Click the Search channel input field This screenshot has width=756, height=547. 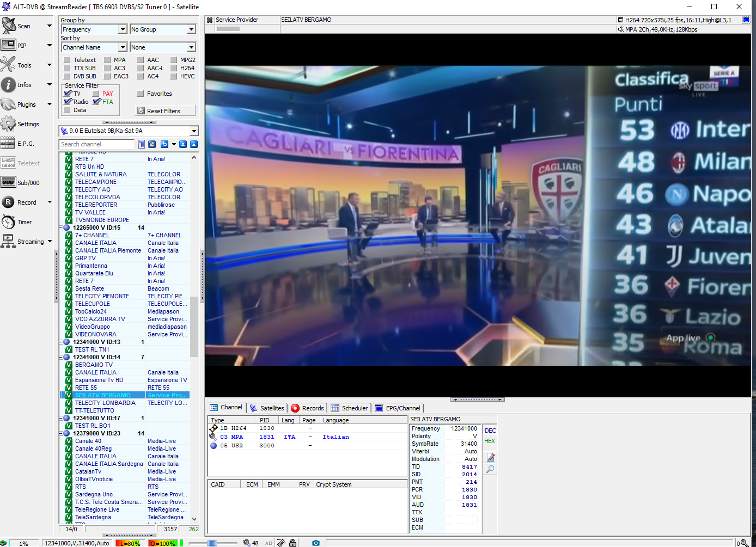pos(96,144)
